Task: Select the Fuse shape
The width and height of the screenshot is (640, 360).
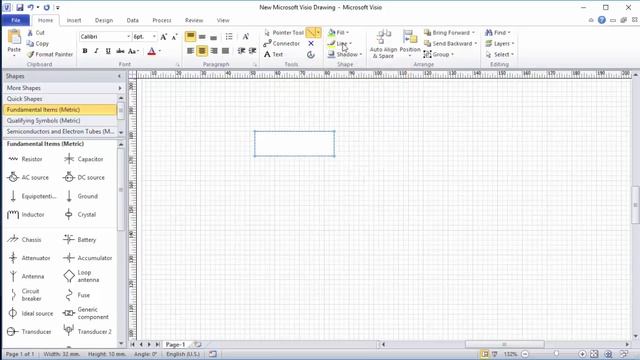Action: [x=77, y=295]
